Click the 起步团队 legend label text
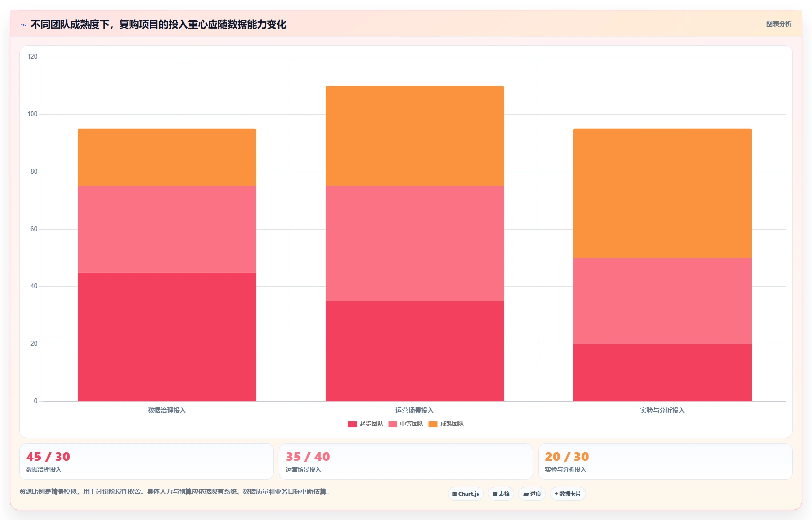This screenshot has height=520, width=812. [371, 424]
